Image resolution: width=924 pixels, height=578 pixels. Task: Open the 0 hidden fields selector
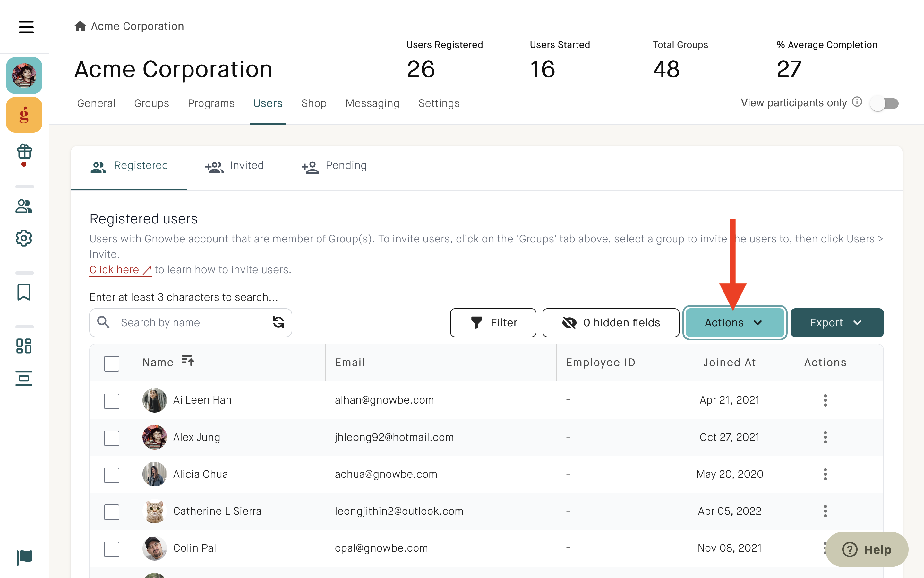click(611, 323)
